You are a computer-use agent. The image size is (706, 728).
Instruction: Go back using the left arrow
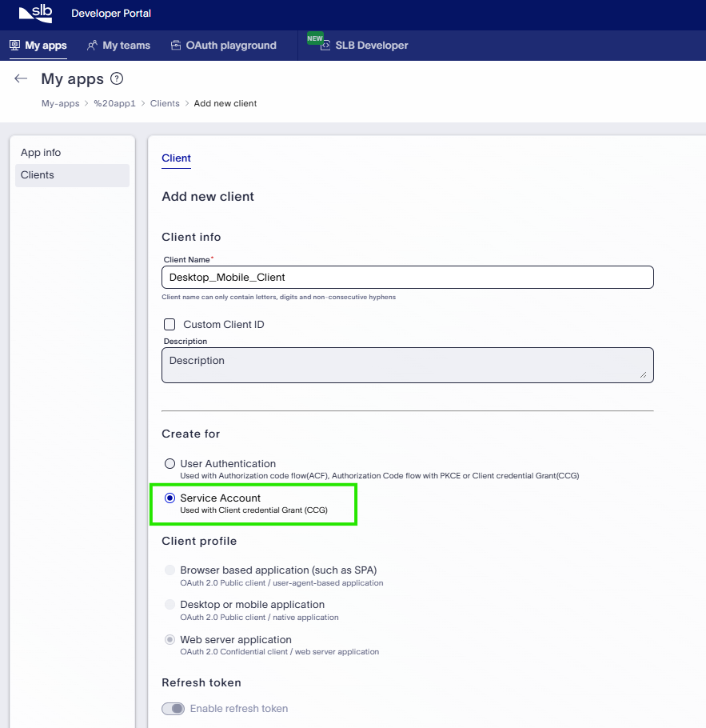(21, 78)
